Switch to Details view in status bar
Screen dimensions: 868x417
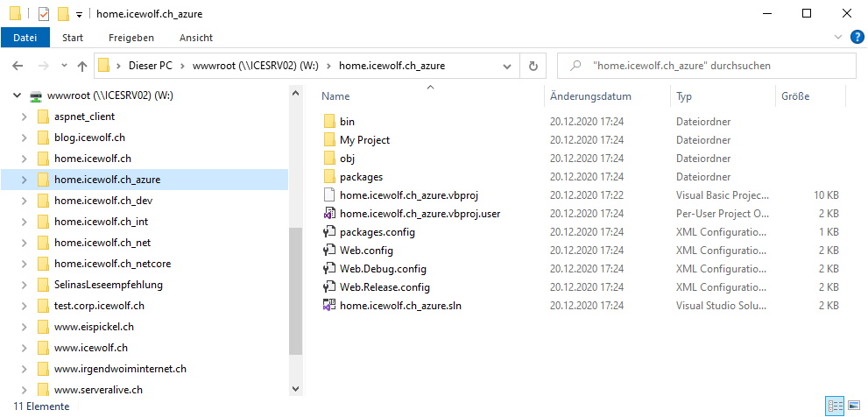834,406
